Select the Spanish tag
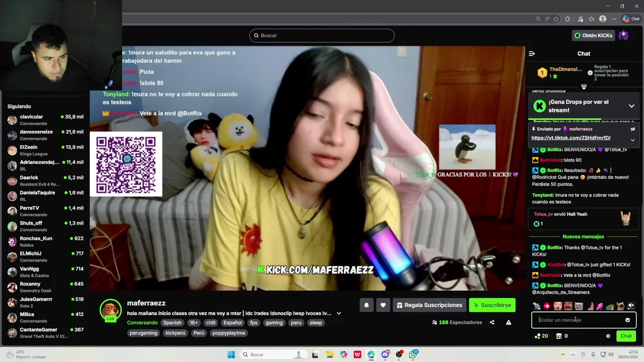The image size is (644, 362). click(x=172, y=323)
